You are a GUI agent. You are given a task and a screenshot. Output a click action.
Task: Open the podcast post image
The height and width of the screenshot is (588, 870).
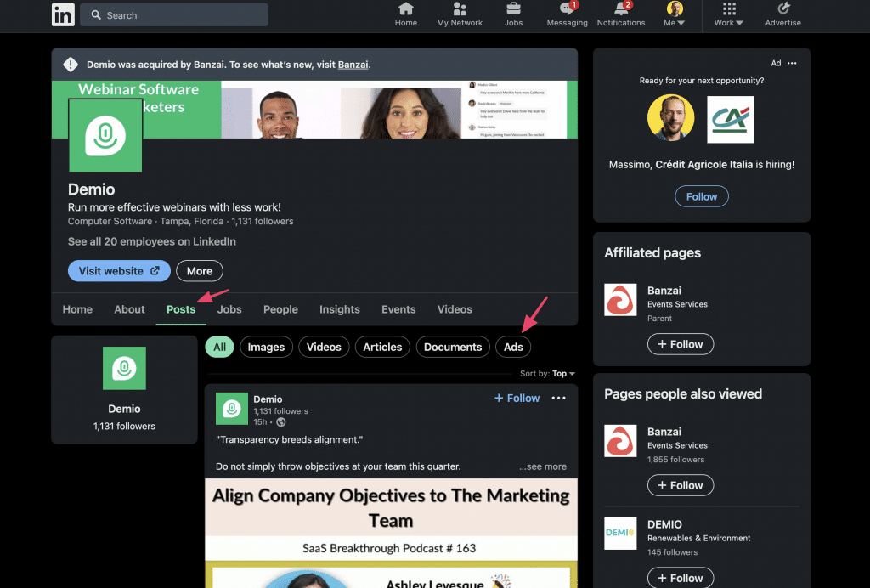click(x=391, y=533)
